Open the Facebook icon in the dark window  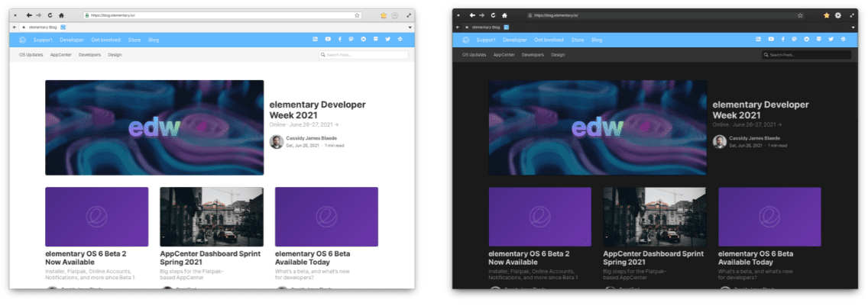pyautogui.click(x=782, y=39)
